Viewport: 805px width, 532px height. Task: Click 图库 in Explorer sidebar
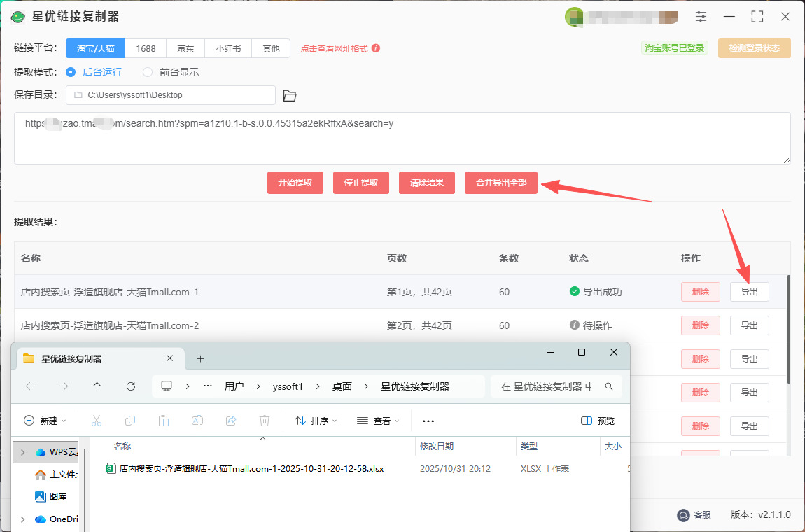(x=50, y=496)
